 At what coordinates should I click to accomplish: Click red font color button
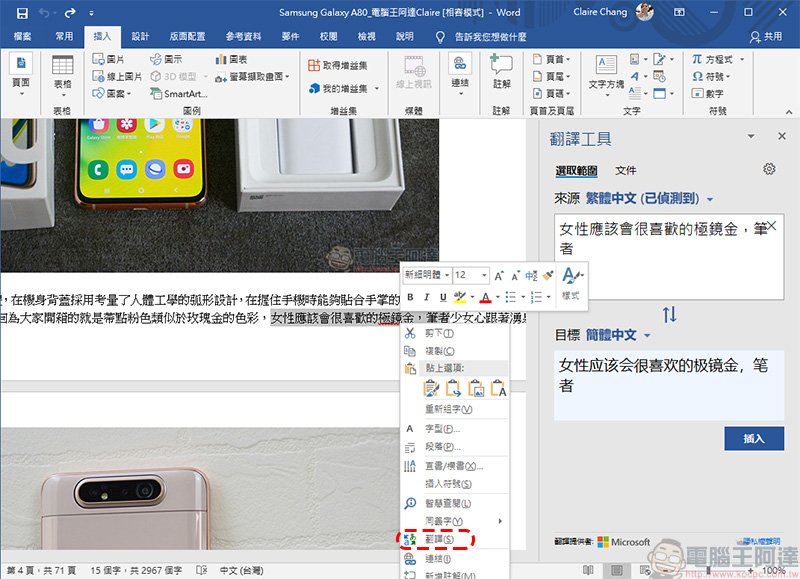pyautogui.click(x=486, y=297)
